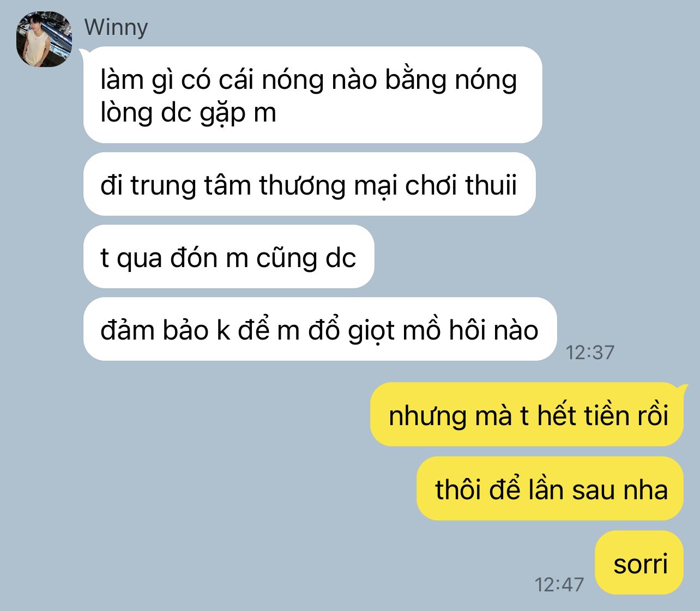This screenshot has width=700, height=611.
Task: Select message 'đảm bảo k để m đổ giọt mồ hôi nào'
Action: 319,329
